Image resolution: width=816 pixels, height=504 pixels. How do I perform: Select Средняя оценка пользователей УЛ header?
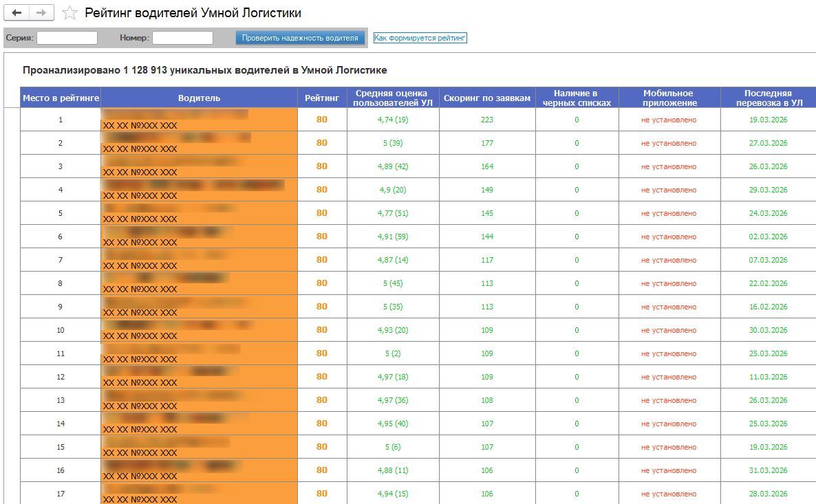click(x=393, y=98)
